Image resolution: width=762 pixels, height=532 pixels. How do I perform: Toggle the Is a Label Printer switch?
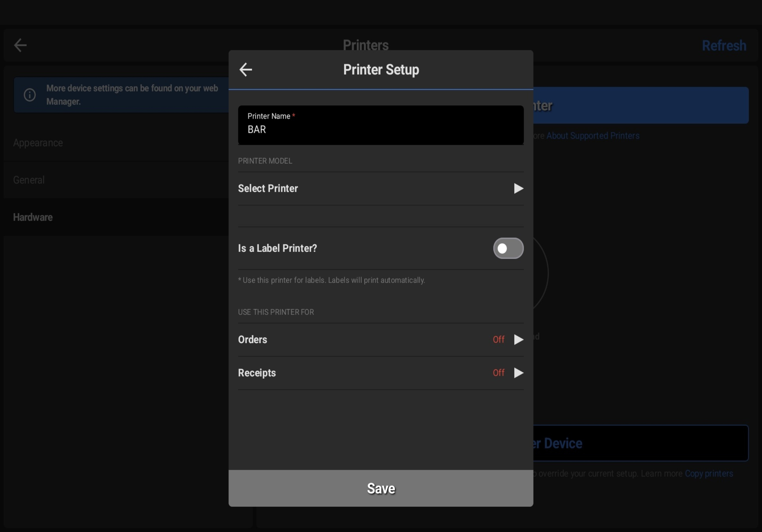coord(508,248)
